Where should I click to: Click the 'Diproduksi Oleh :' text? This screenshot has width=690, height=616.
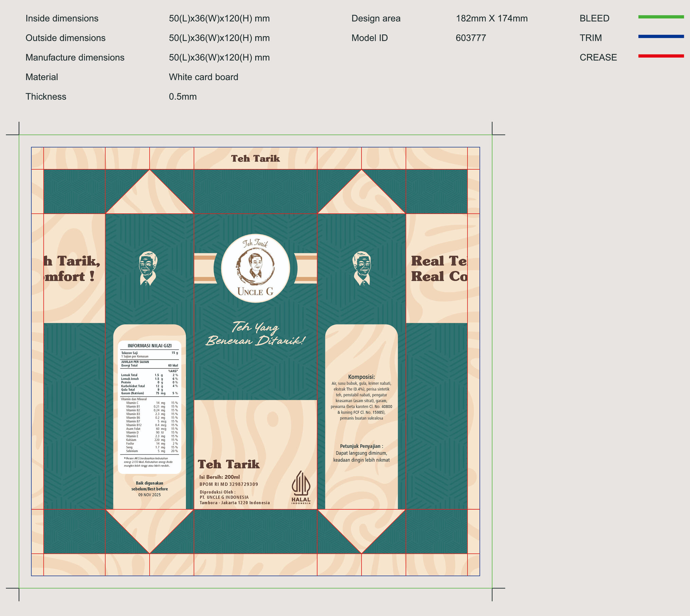(217, 492)
